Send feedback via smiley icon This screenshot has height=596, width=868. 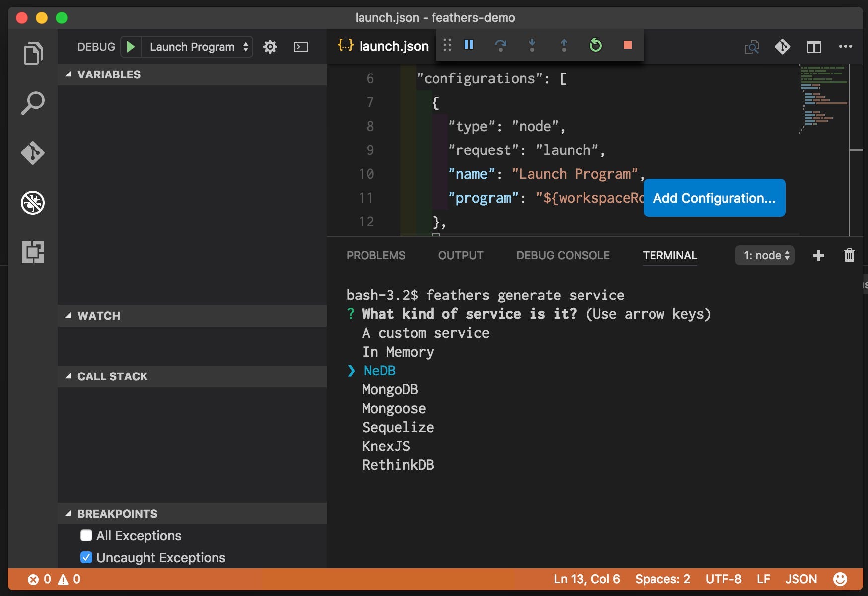pos(840,579)
